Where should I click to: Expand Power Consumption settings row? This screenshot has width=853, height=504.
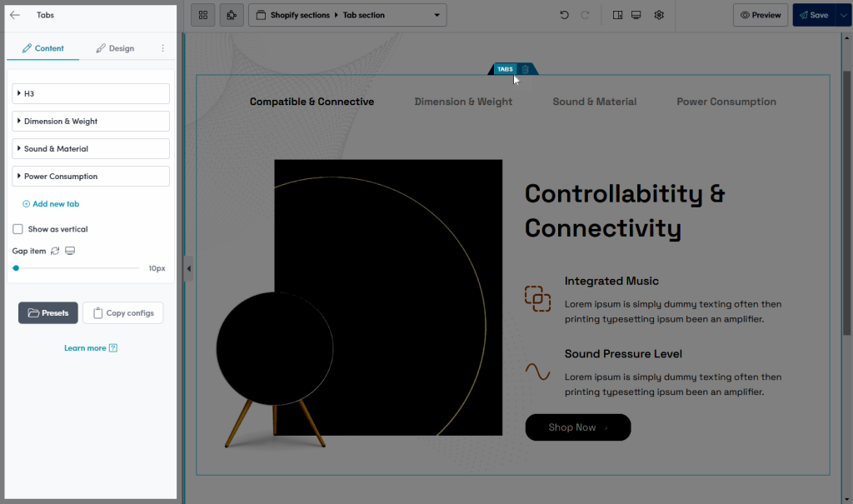point(91,177)
